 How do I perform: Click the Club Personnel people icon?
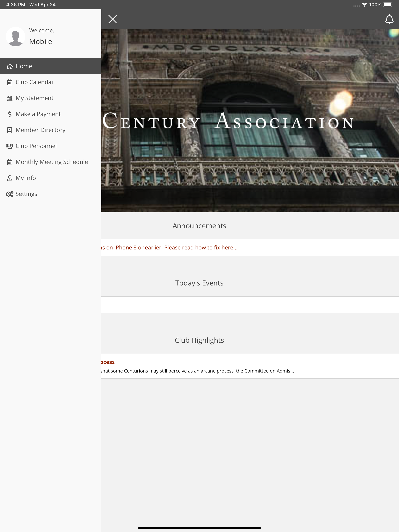(x=10, y=146)
